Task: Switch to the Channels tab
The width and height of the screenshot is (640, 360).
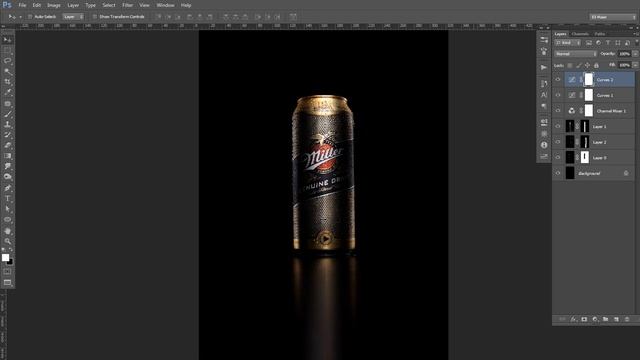Action: pos(580,34)
